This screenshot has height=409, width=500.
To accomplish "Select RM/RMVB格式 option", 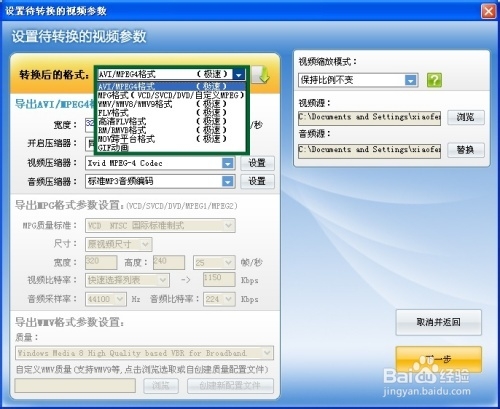I will (171, 130).
